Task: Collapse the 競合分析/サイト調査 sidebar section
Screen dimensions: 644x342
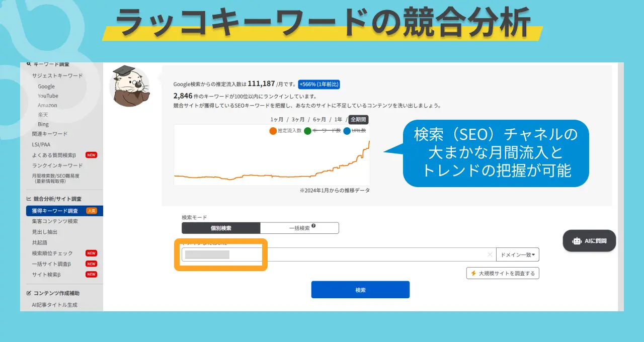Action: tap(57, 199)
